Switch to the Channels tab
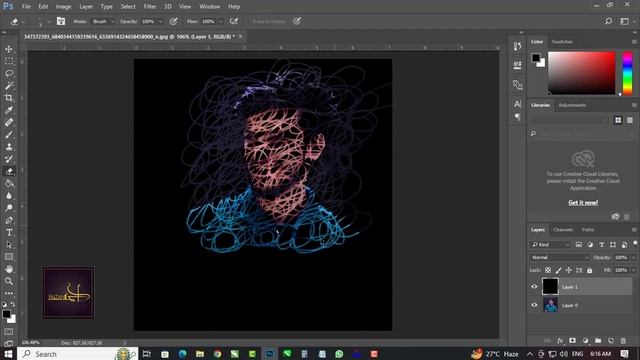The width and height of the screenshot is (640, 360). pos(563,230)
